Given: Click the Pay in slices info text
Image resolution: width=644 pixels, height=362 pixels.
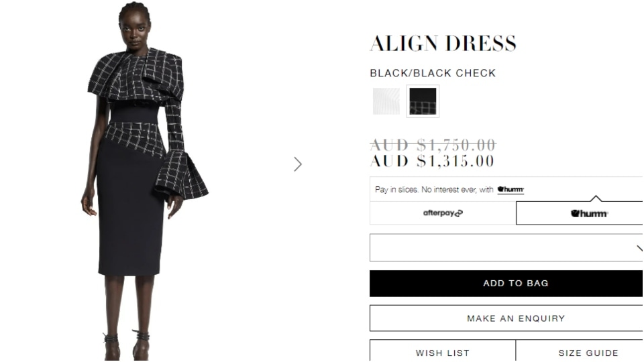Looking at the screenshot, I should (434, 189).
